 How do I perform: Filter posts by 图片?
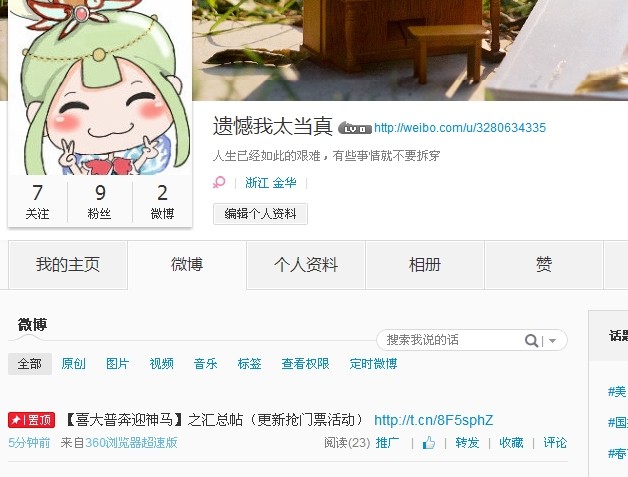pos(117,364)
